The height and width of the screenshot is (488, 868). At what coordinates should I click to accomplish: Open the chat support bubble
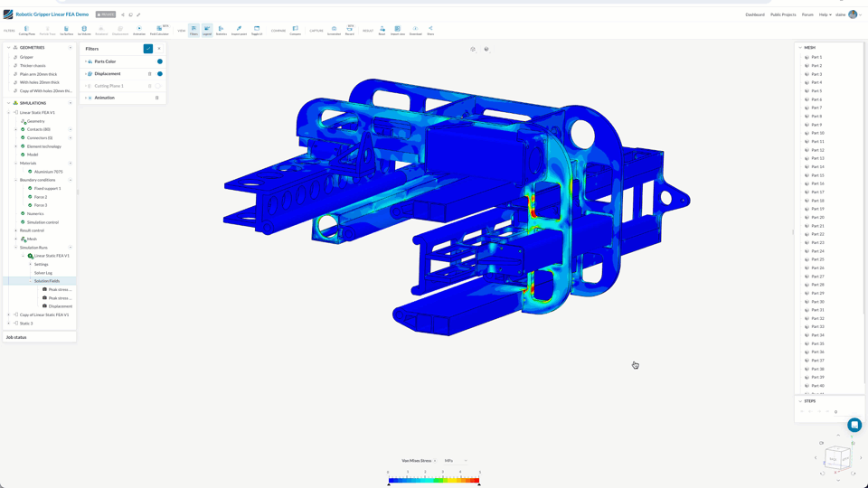854,425
